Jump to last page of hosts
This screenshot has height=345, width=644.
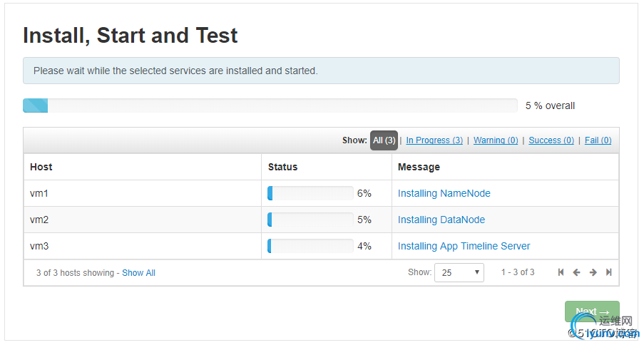coord(608,272)
